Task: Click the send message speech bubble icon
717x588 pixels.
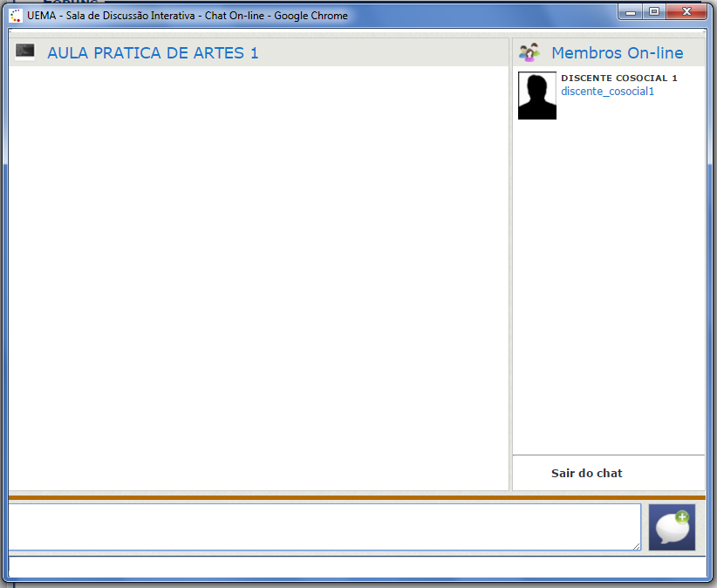Action: point(672,527)
